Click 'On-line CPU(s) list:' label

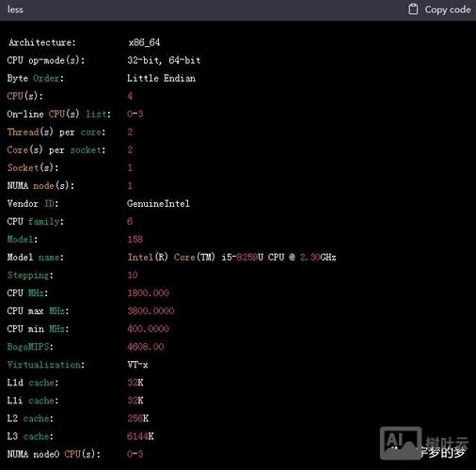59,114
